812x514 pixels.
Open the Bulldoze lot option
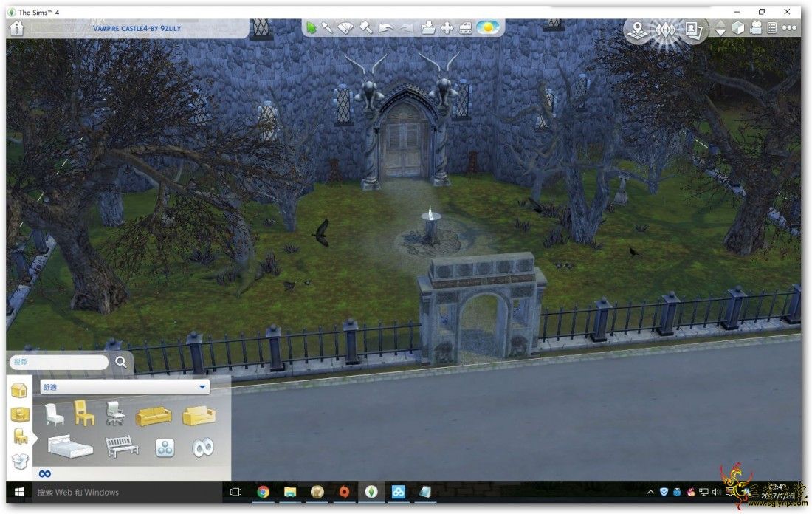[x=466, y=27]
